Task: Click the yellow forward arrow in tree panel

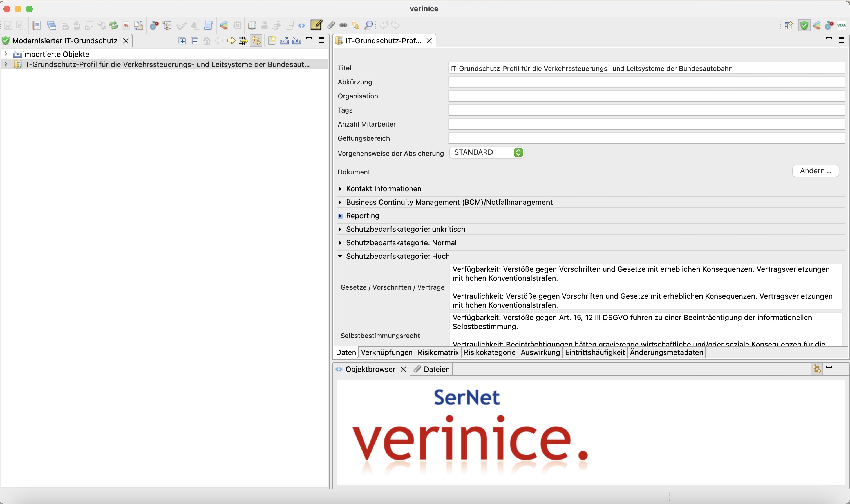Action: click(x=231, y=41)
